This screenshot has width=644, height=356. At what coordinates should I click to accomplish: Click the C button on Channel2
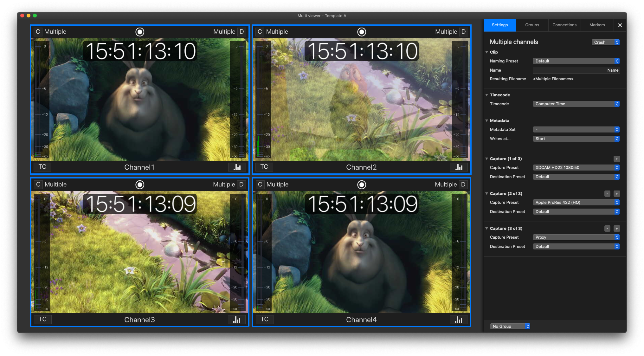click(260, 32)
